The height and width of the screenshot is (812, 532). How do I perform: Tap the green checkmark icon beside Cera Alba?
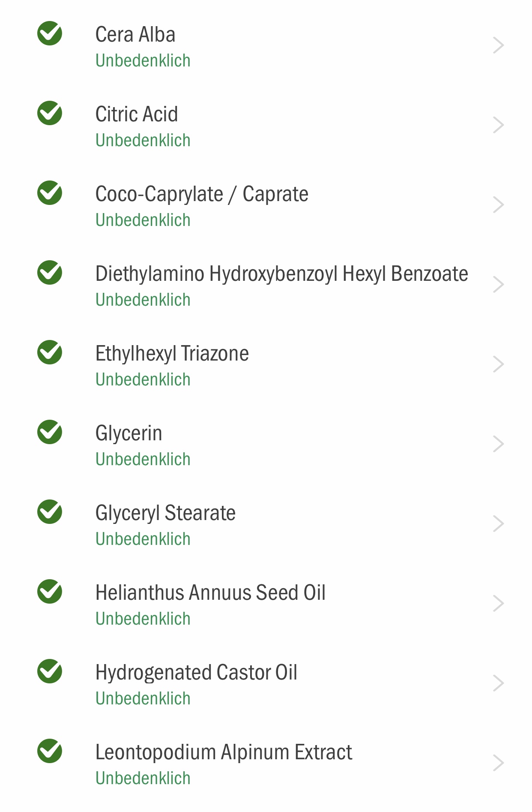point(50,33)
